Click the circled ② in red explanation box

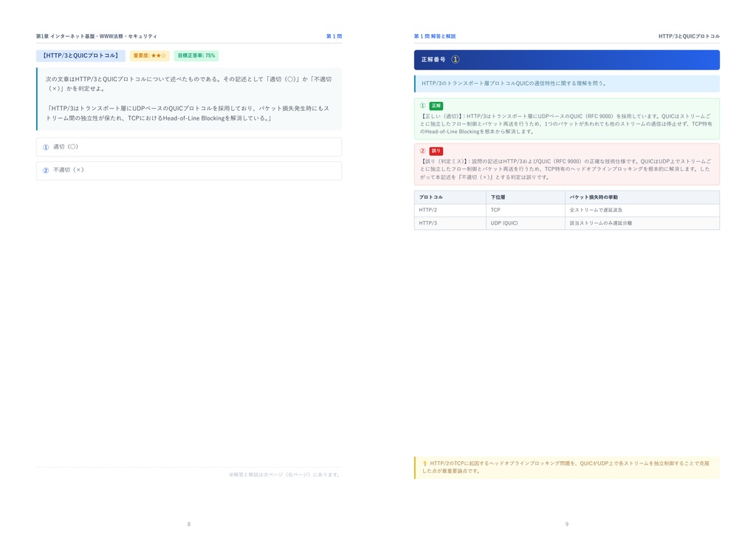click(x=422, y=151)
